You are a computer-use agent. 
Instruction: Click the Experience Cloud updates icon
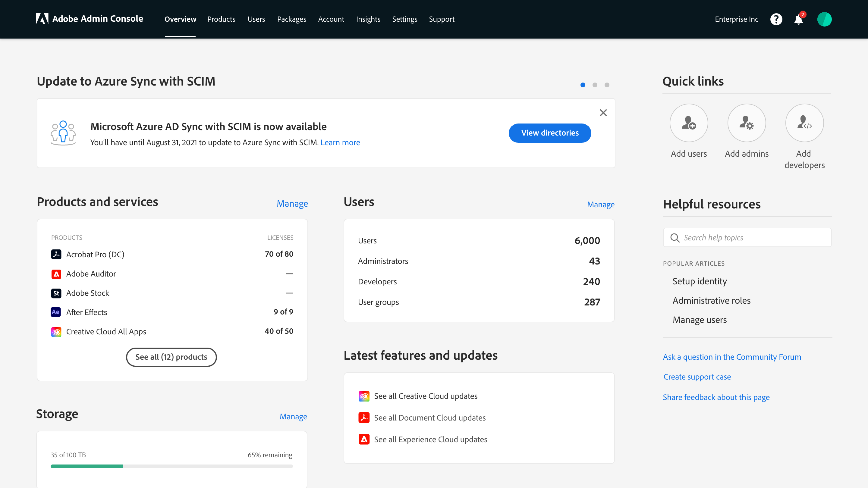pyautogui.click(x=364, y=440)
